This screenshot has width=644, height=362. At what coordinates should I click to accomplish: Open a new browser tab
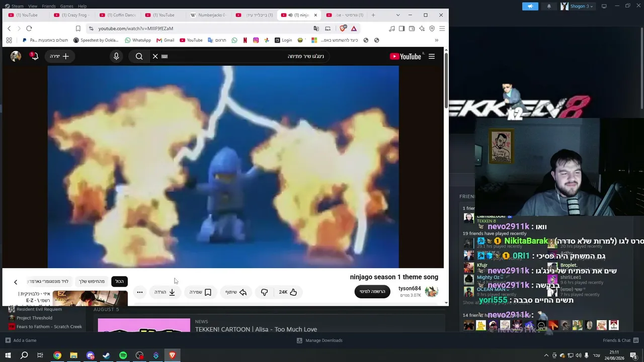[x=373, y=15]
